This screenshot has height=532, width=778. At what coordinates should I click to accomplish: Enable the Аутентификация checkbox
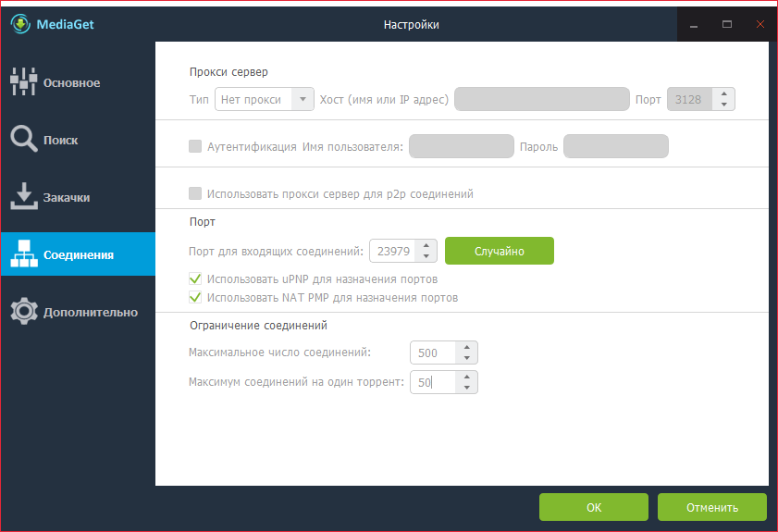(x=195, y=146)
